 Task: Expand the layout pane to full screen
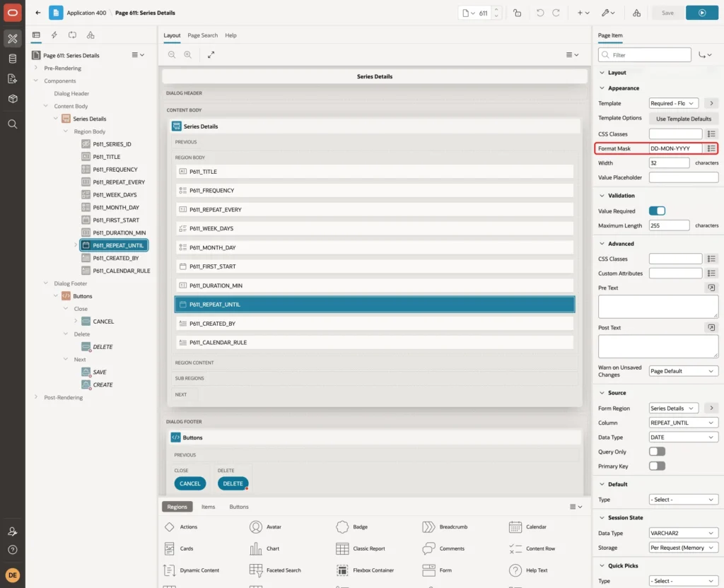[x=211, y=55]
